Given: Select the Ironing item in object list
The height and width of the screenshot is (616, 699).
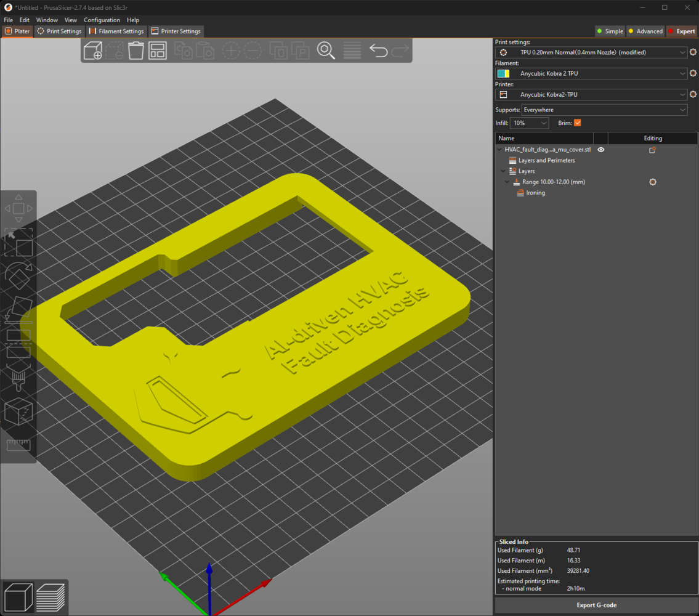Looking at the screenshot, I should 535,193.
